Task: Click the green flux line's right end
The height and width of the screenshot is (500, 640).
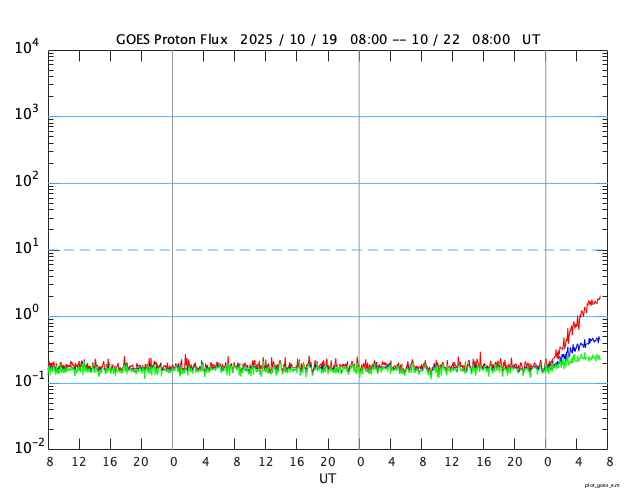Action: (x=599, y=357)
